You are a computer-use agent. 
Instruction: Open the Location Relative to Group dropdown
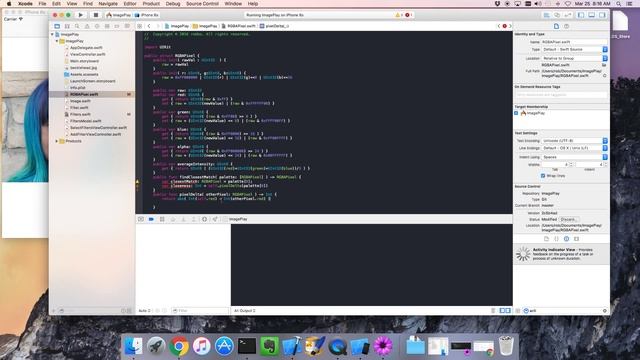(575, 58)
